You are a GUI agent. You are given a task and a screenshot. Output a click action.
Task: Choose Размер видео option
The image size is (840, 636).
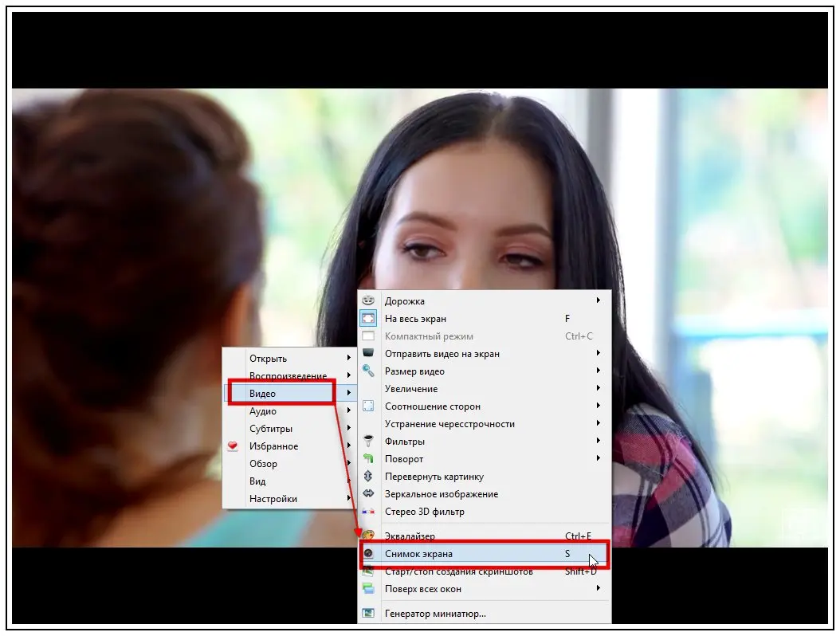(x=485, y=371)
